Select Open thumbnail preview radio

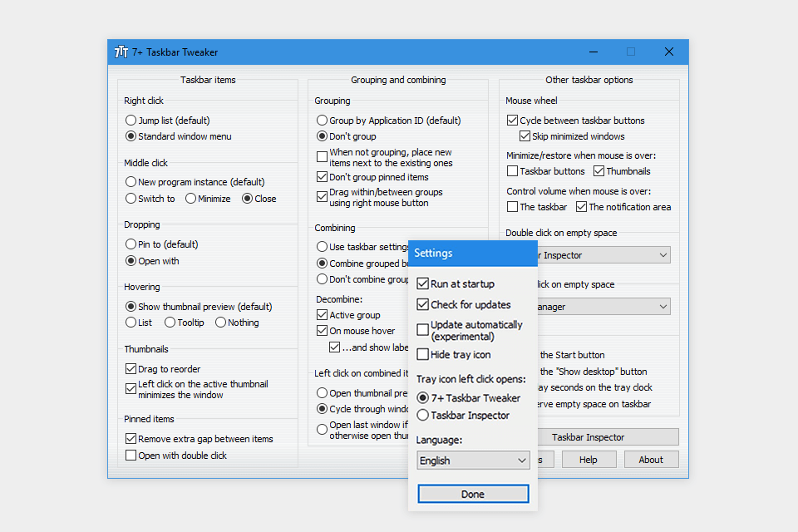[322, 393]
